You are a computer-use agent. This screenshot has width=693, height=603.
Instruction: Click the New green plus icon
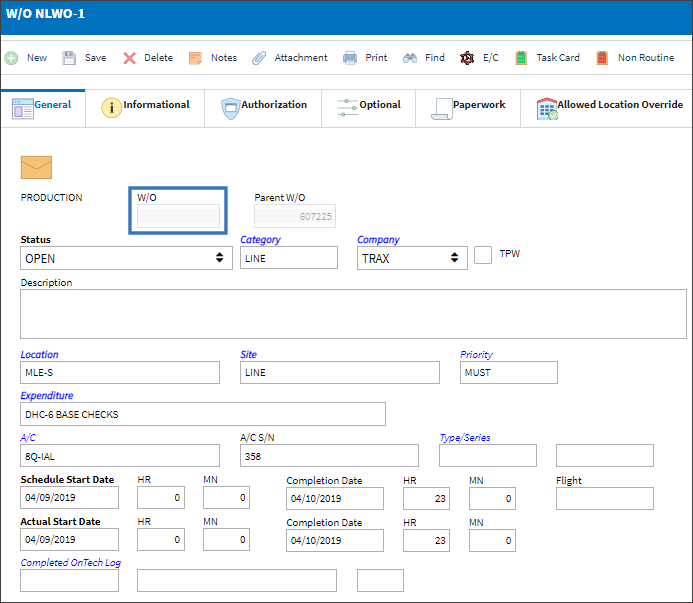tap(11, 58)
